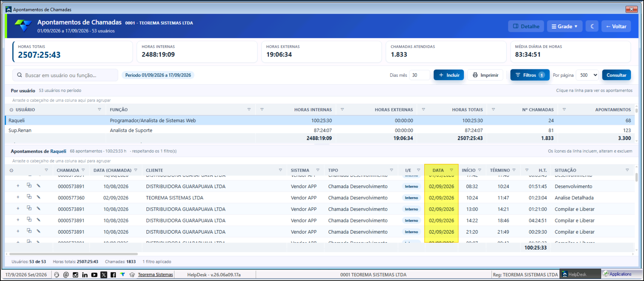Click copy icon on TEOREMA SISTEMAS LTDA row

(29, 197)
